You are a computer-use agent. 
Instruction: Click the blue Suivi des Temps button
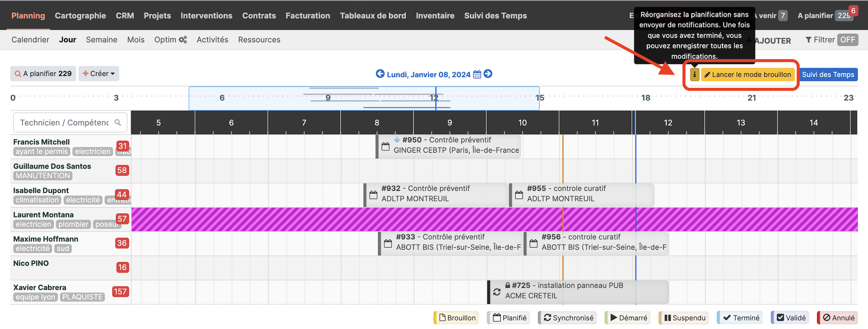[828, 75]
